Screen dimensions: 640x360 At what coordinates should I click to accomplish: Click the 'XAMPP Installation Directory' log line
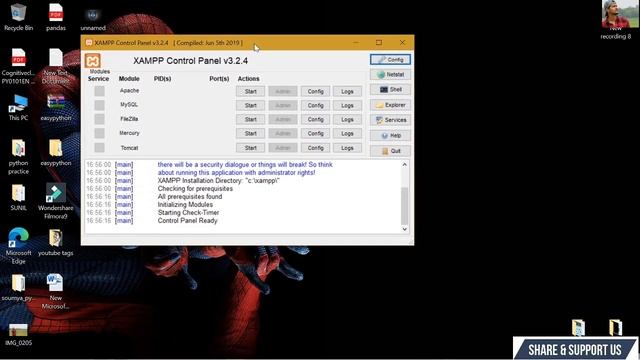[218, 181]
